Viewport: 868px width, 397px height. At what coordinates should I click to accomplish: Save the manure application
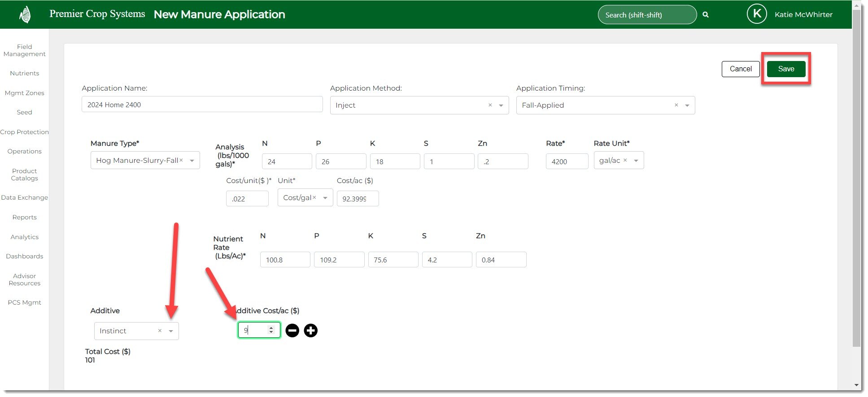786,69
